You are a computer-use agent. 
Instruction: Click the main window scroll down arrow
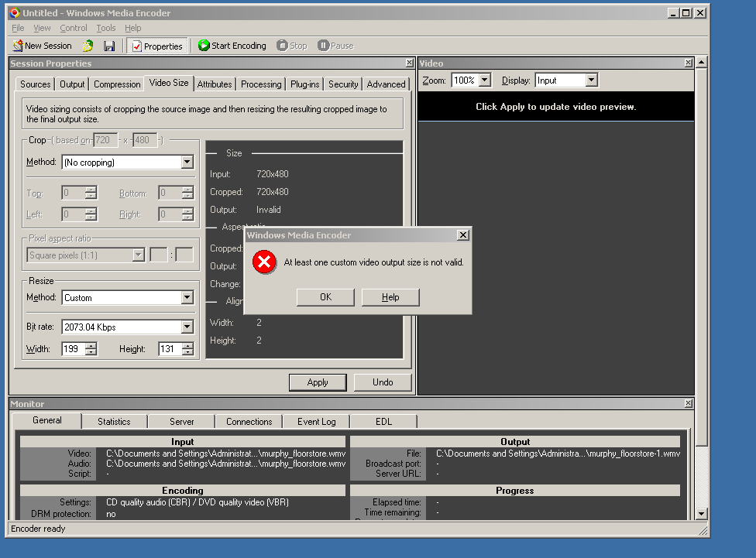pos(702,514)
